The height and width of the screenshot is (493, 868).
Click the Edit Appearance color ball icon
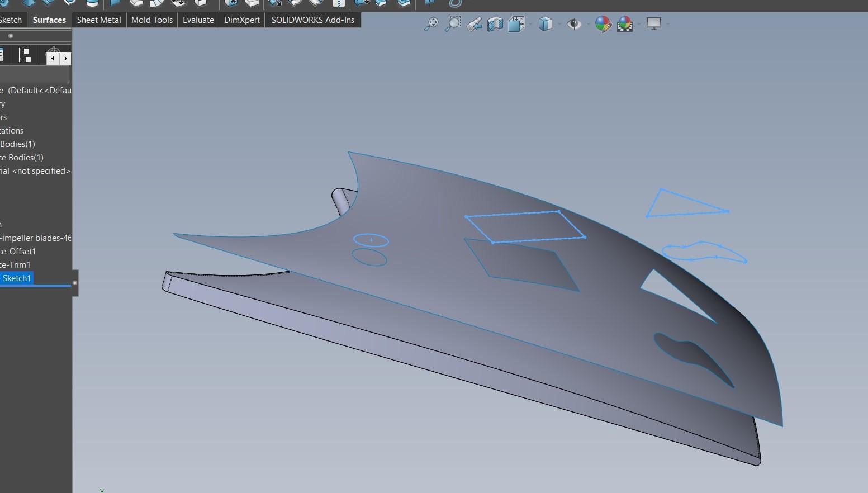[x=603, y=24]
